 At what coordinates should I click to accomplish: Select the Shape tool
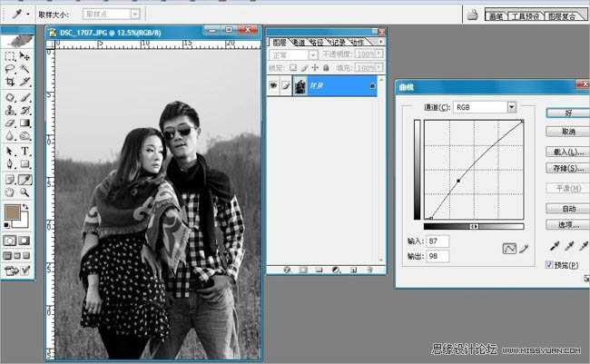coord(25,164)
